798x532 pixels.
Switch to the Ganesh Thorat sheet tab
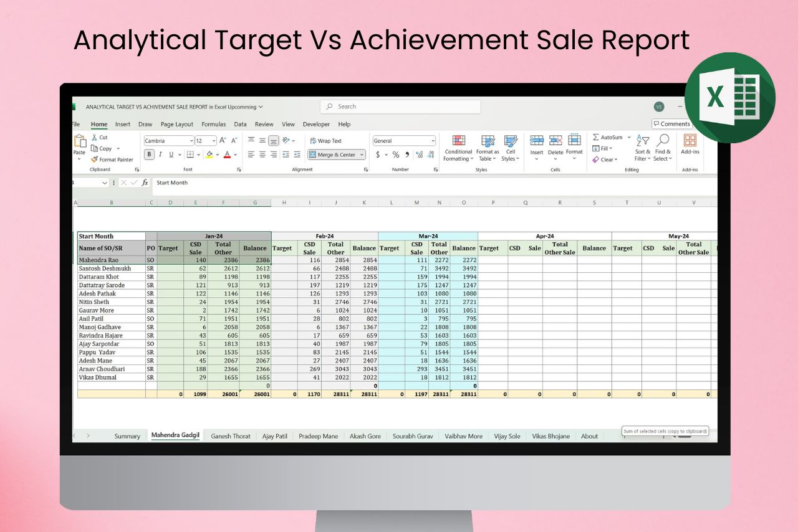point(231,436)
